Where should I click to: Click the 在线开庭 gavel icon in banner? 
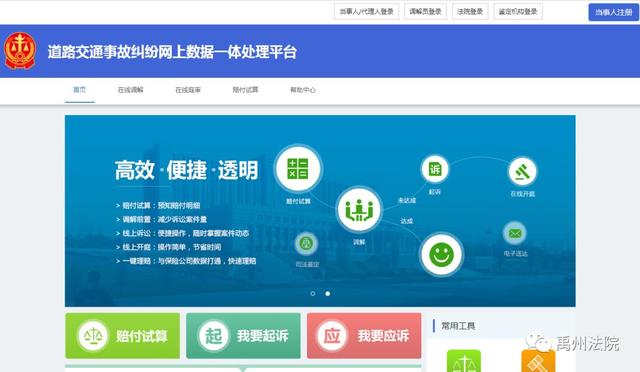tap(522, 172)
